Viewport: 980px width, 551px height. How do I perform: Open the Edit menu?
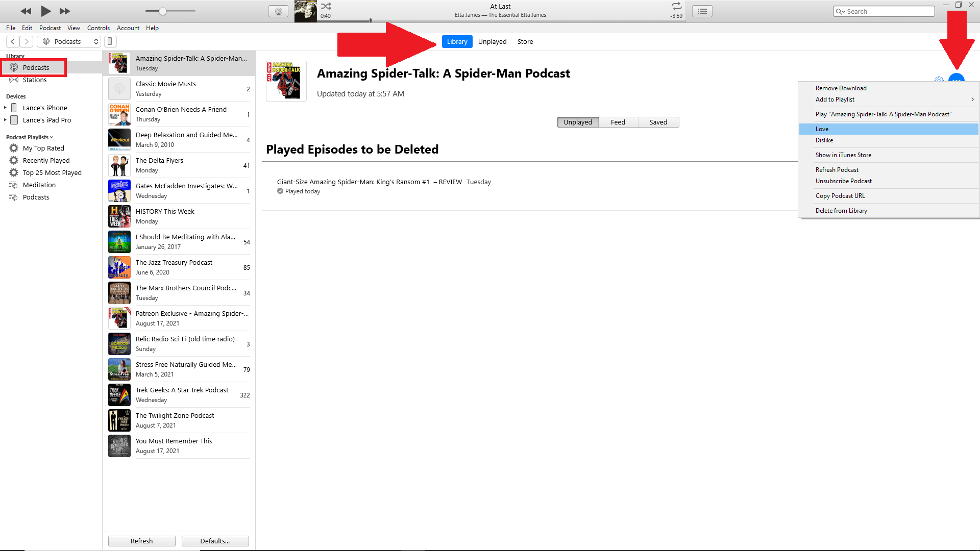[27, 28]
